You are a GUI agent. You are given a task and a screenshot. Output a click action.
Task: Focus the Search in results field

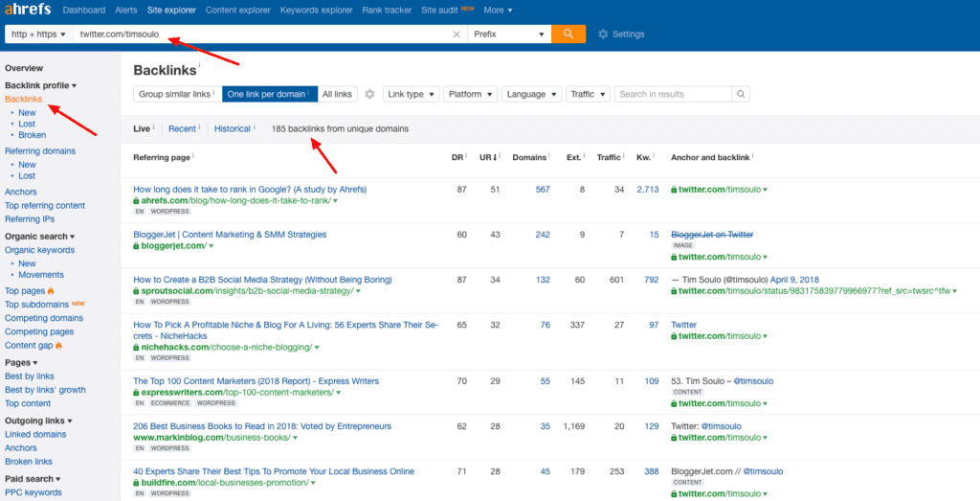pyautogui.click(x=673, y=95)
